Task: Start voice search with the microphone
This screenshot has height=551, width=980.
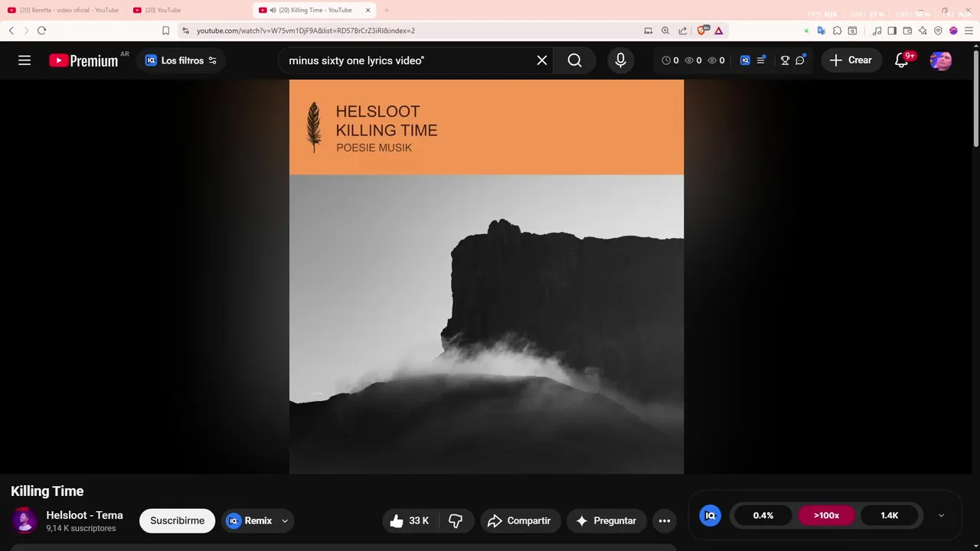Action: pos(621,60)
